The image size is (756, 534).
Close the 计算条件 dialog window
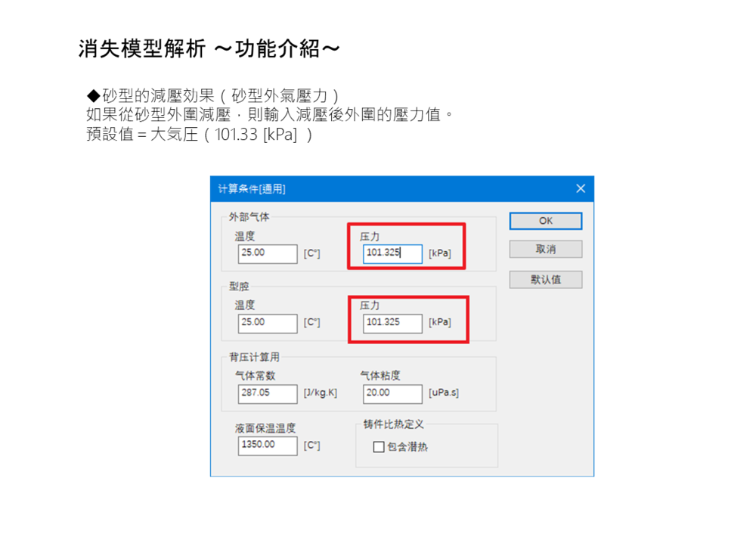[x=581, y=188]
